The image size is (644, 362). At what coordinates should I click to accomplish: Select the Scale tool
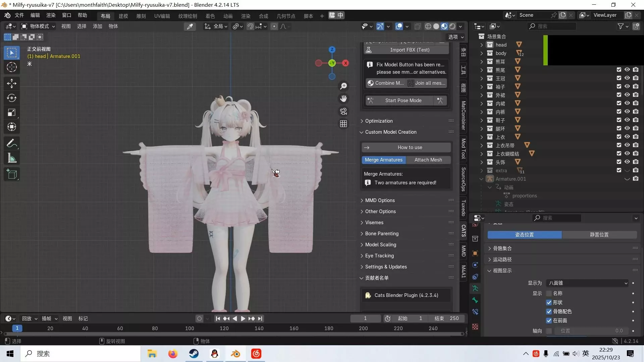(x=12, y=113)
